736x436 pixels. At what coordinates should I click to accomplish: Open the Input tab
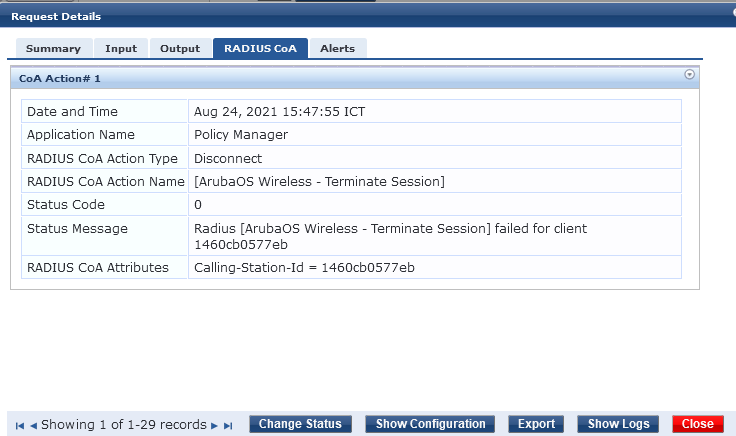(121, 48)
